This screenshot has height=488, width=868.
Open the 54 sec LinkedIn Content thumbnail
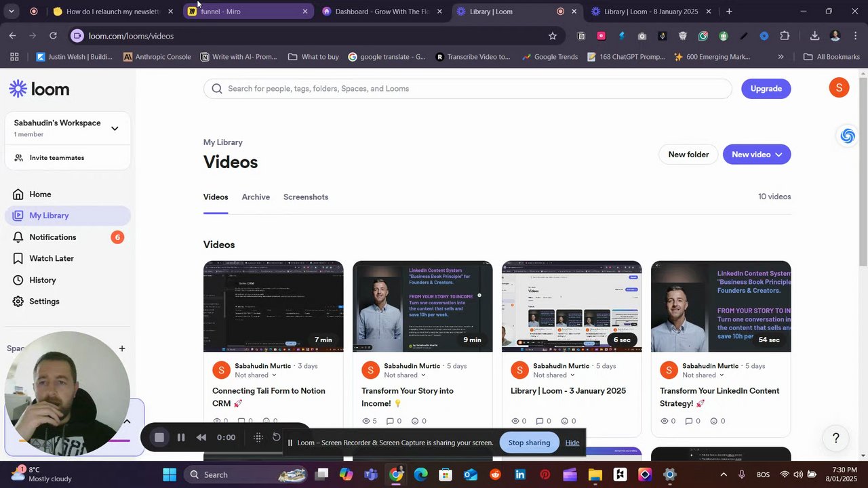tap(721, 306)
